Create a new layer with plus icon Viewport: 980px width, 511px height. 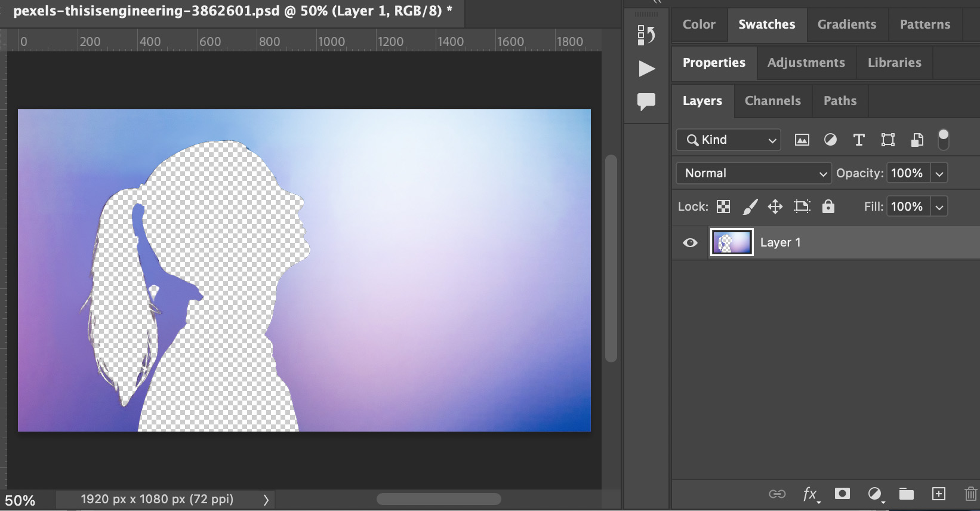point(938,494)
